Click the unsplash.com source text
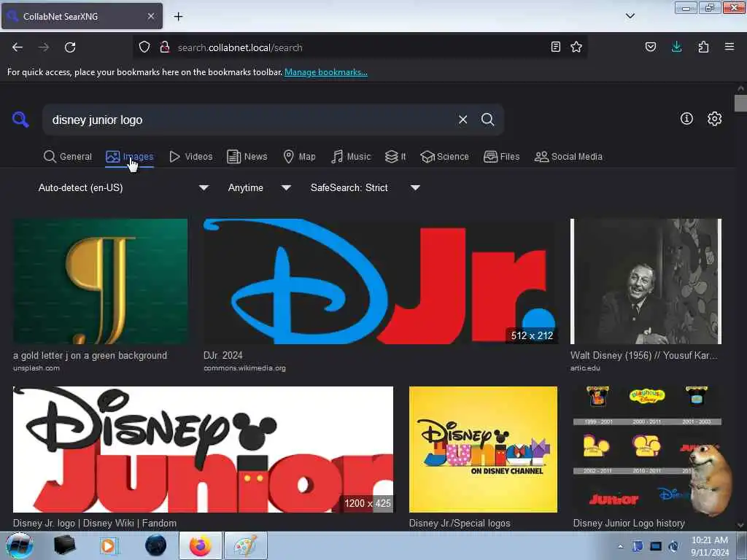 coord(36,368)
